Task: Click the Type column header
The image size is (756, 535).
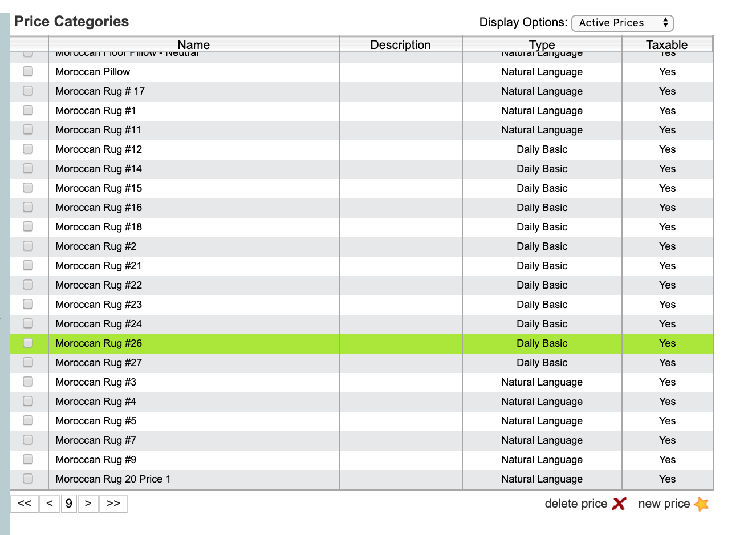Action: 542,44
